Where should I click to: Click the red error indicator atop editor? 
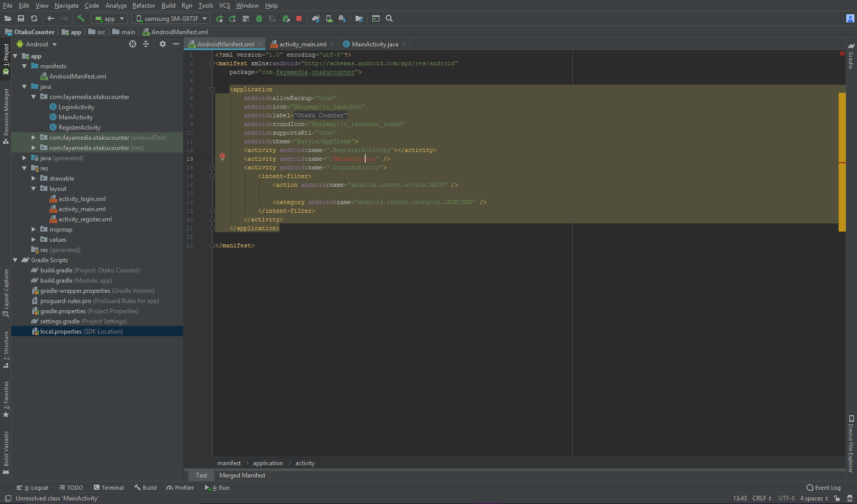click(x=842, y=54)
